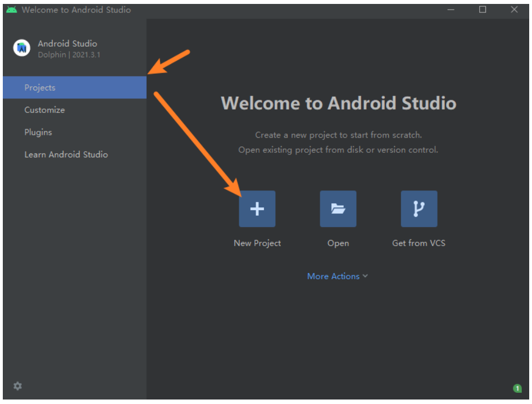Expand the More Actions dropdown
The image size is (532, 404).
(333, 276)
